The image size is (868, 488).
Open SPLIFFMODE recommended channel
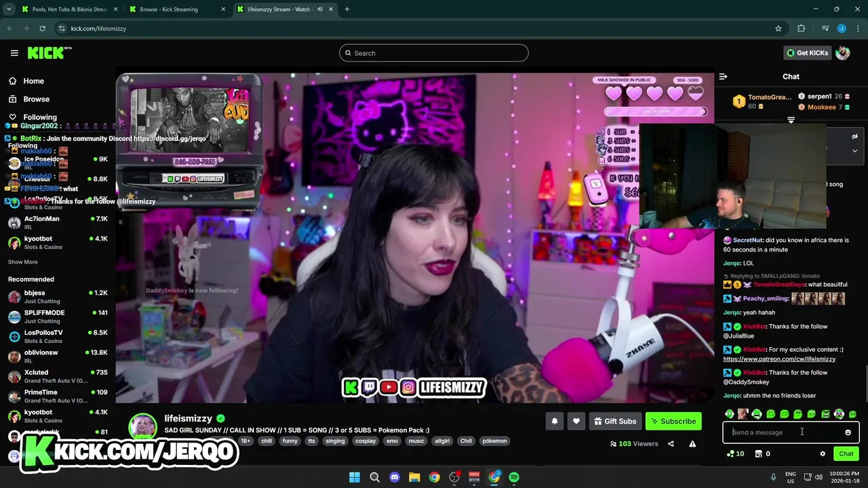coord(58,317)
